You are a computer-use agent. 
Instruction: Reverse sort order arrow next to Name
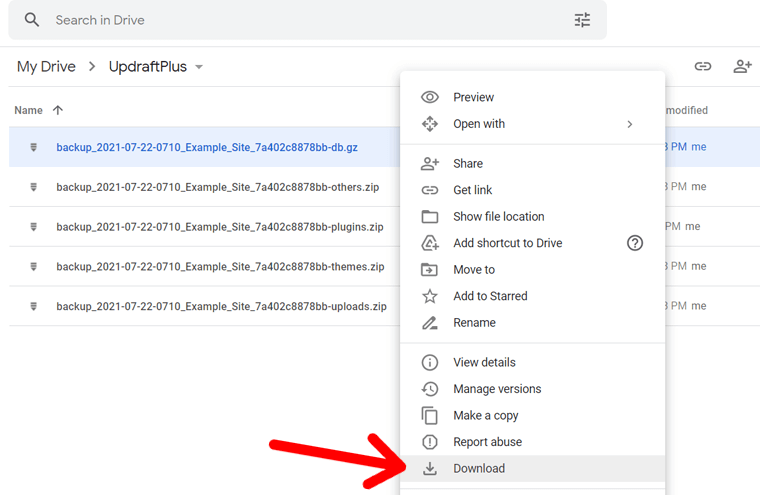tap(58, 110)
